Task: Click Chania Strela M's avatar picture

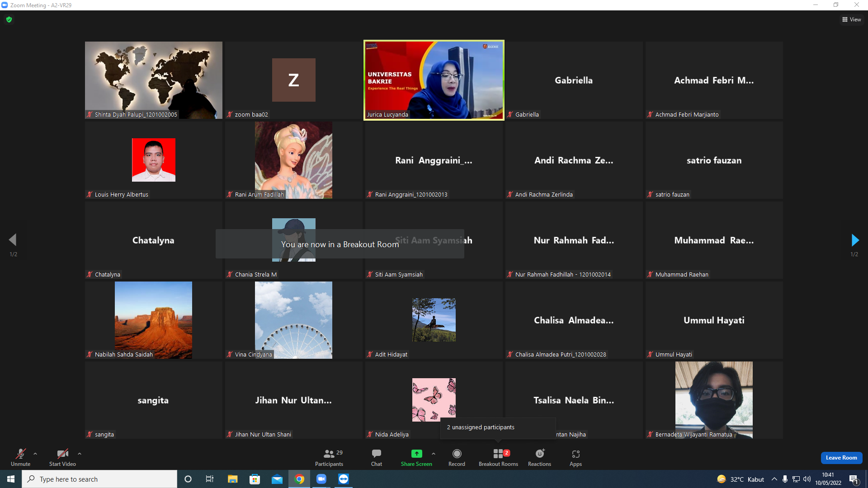Action: [294, 240]
